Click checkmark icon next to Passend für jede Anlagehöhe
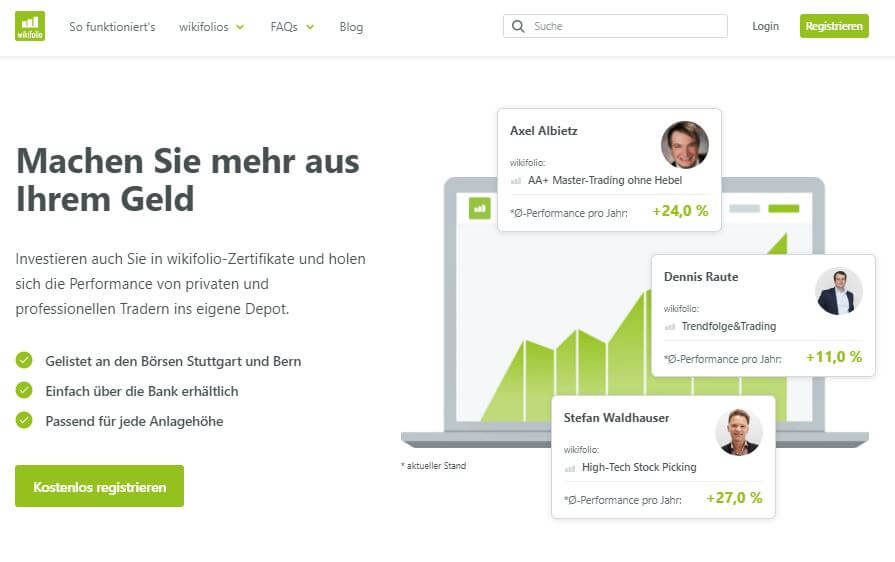The height and width of the screenshot is (562, 895). pos(24,420)
